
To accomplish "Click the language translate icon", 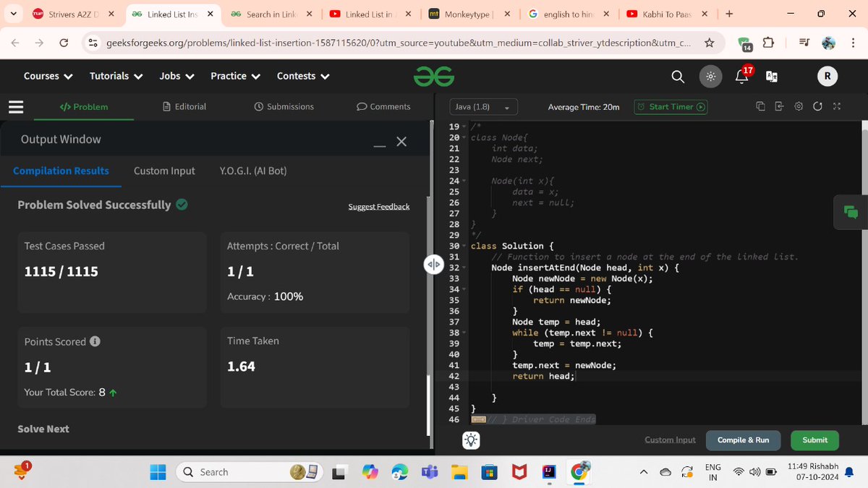I will tap(772, 77).
